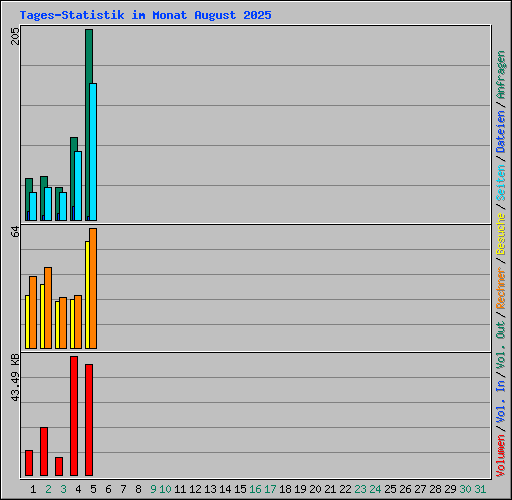Click the cyan Dateien bar for day 1

33,206
